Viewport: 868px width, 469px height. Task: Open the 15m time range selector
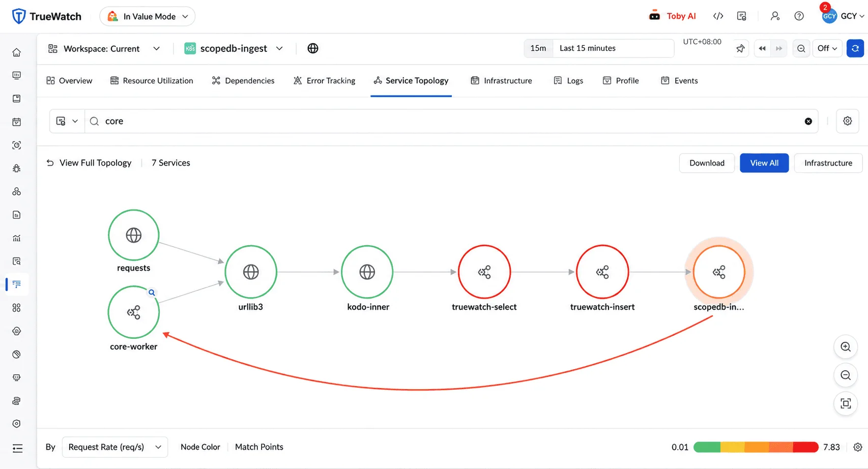point(538,48)
